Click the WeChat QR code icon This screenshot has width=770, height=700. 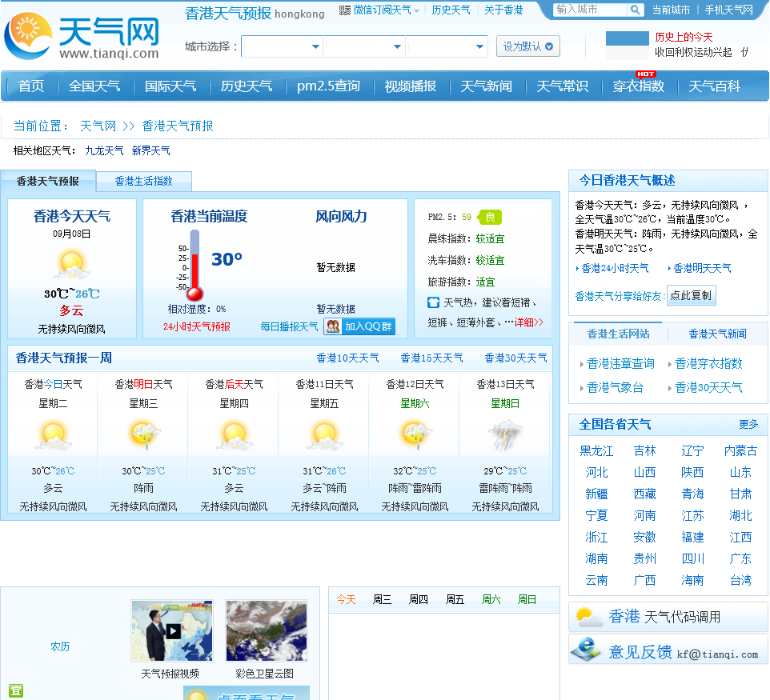point(345,10)
